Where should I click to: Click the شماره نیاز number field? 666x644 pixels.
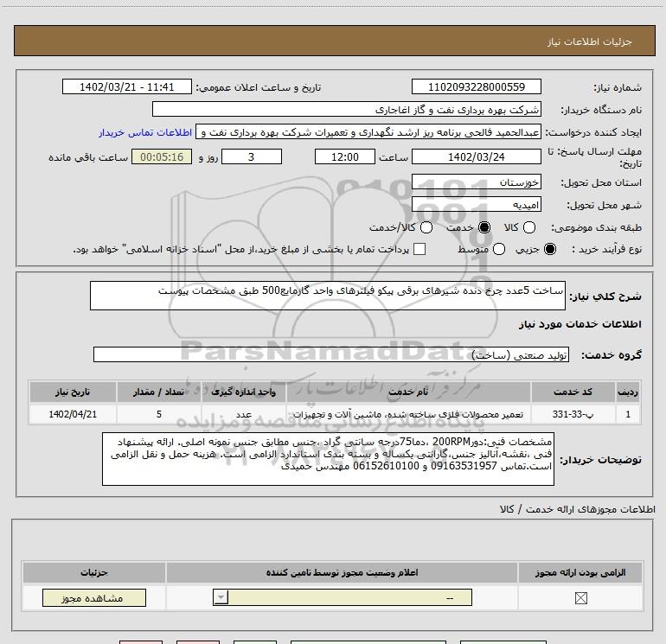(476, 86)
